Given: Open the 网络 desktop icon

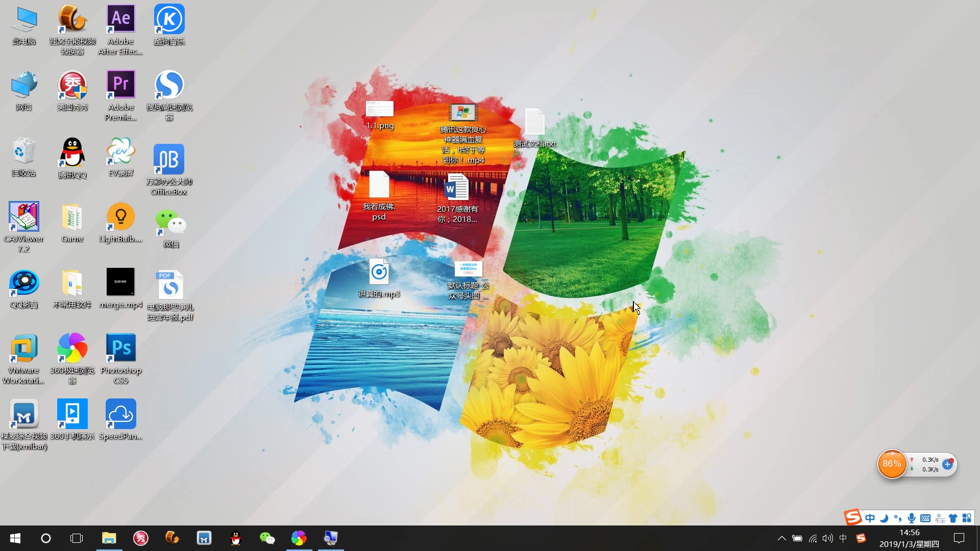Looking at the screenshot, I should click(24, 91).
